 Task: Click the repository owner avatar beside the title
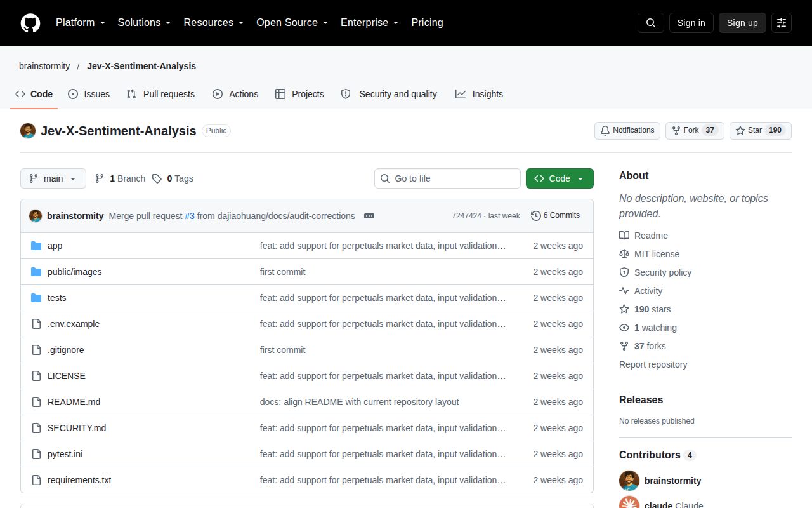(28, 131)
